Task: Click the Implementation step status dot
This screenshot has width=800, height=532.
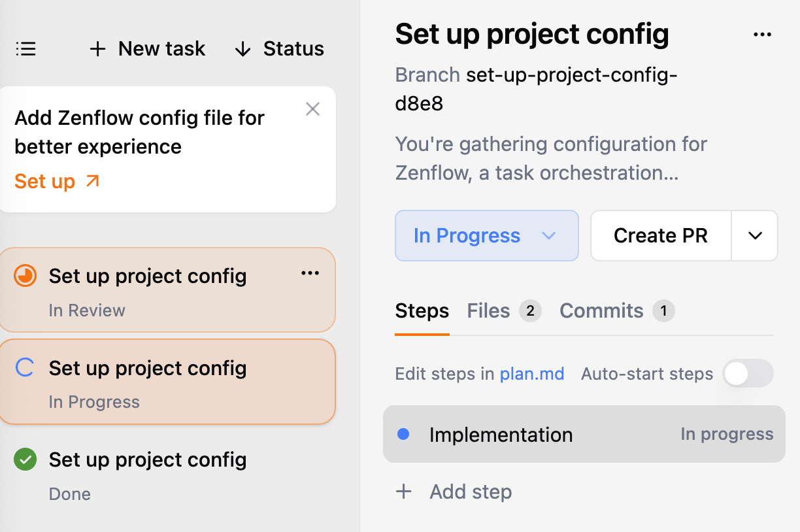Action: click(x=404, y=434)
